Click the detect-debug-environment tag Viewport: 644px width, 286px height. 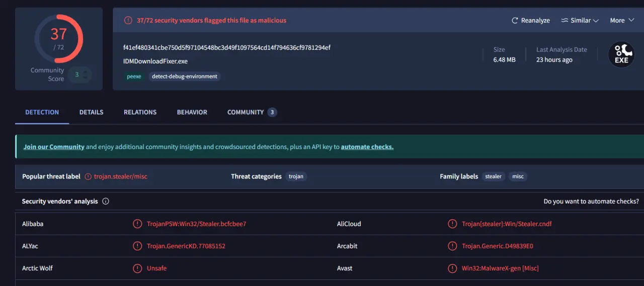tap(185, 77)
